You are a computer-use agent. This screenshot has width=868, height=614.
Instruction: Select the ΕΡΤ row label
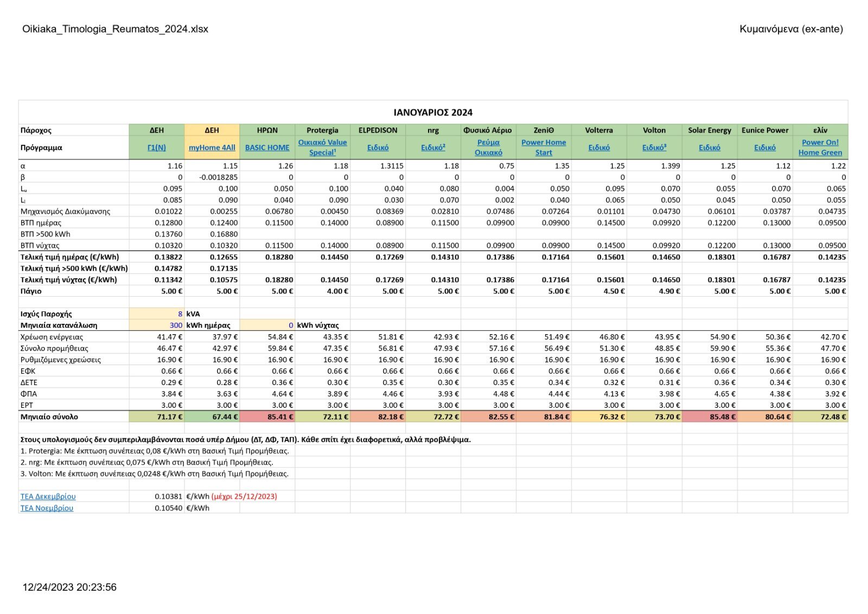pyautogui.click(x=27, y=405)
